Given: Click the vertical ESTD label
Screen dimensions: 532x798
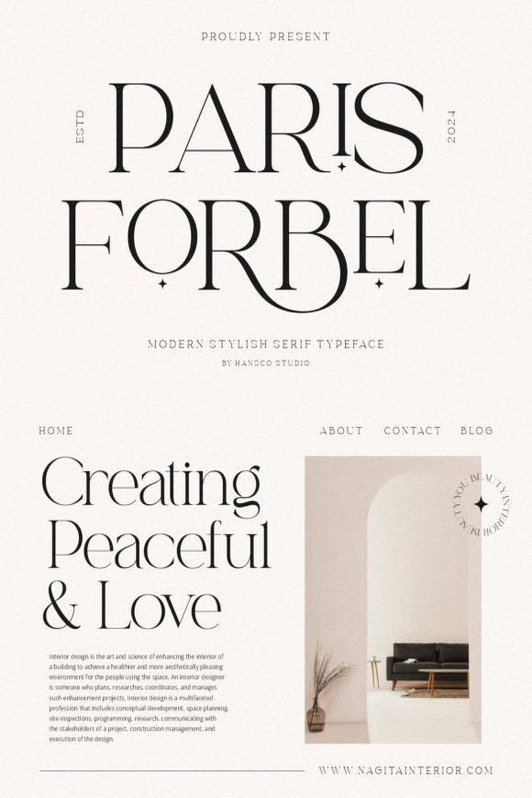Looking at the screenshot, I should [x=80, y=126].
